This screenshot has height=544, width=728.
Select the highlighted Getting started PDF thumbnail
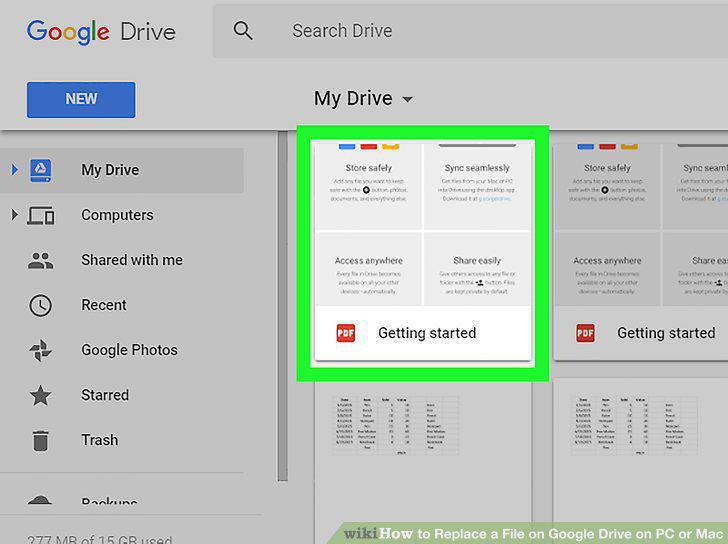pos(422,224)
